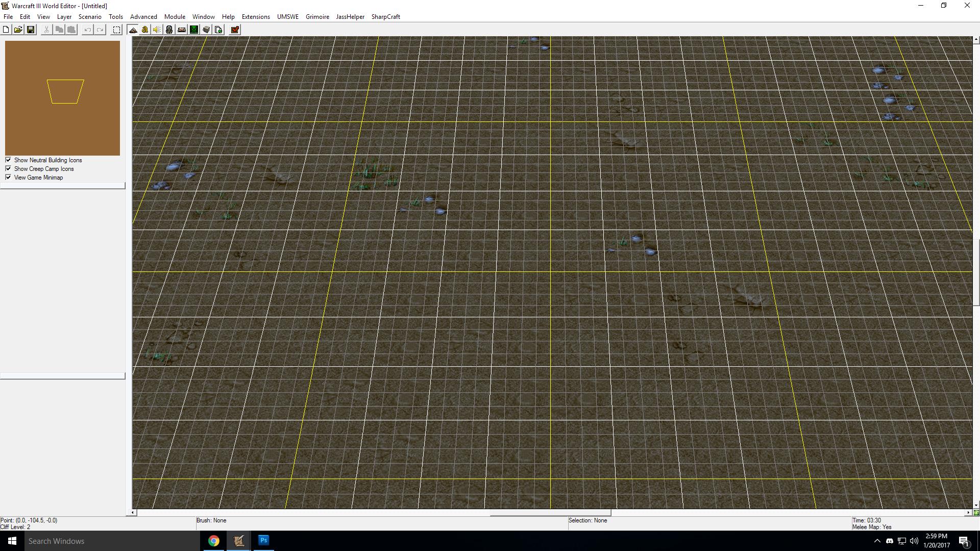The width and height of the screenshot is (980, 551).
Task: Save the current map
Action: 31,30
